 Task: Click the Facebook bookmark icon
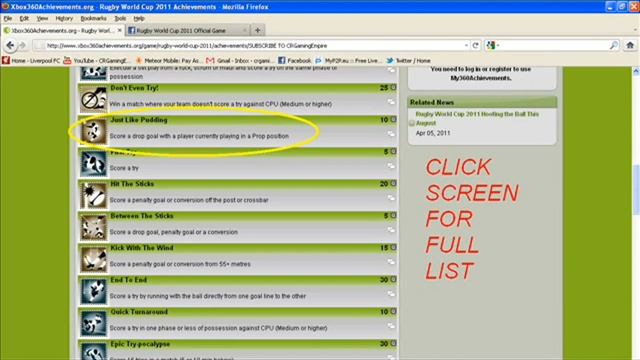(282, 60)
